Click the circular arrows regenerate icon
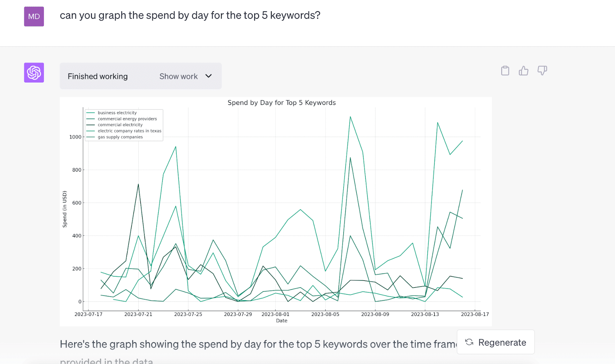Viewport: 615px width, 364px height. (x=469, y=342)
